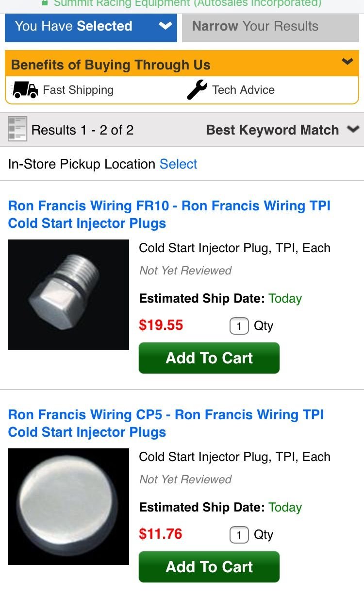Click the green lock icon by Summit Racing
364x597 pixels.
coord(45,2)
